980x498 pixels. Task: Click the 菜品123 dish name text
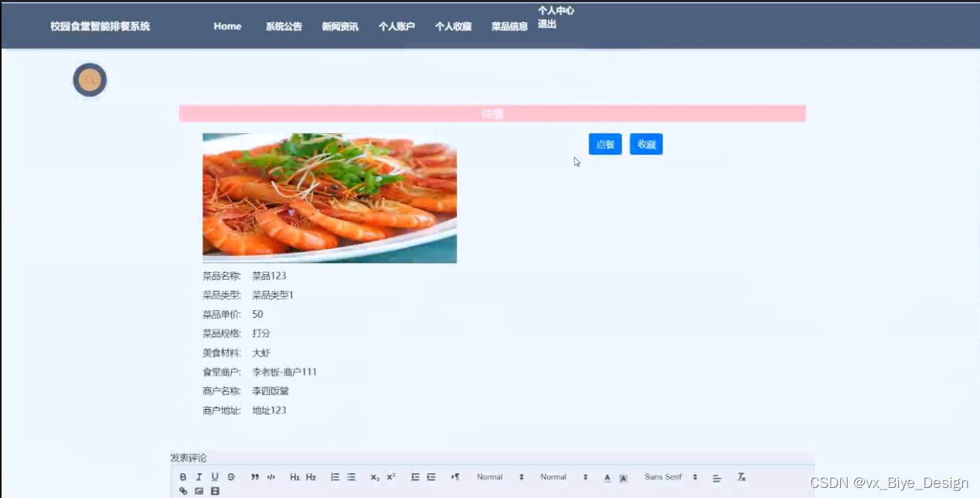point(269,276)
